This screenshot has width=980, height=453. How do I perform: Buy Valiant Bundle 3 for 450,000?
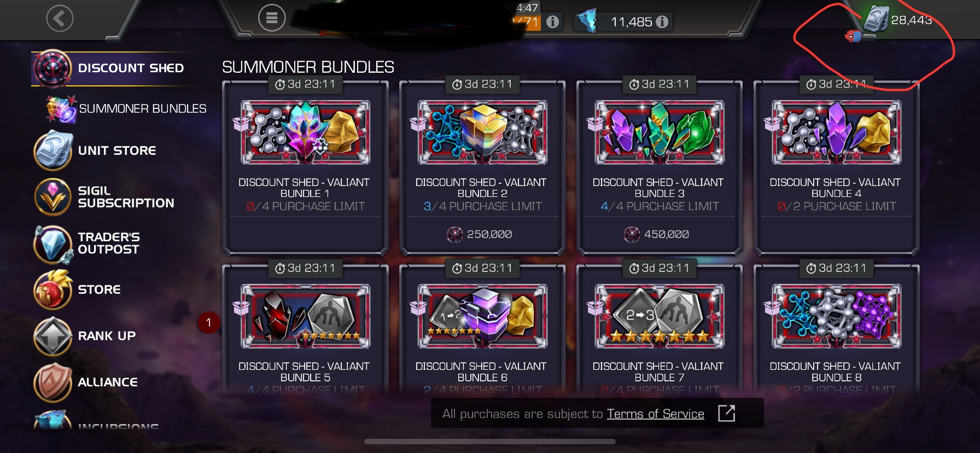(659, 234)
